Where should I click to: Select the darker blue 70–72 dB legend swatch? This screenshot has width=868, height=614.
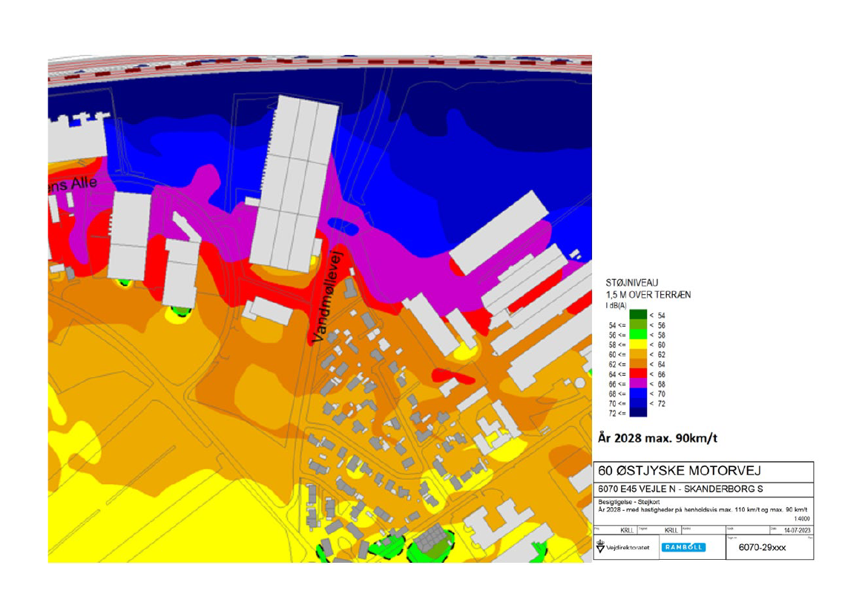tap(638, 403)
